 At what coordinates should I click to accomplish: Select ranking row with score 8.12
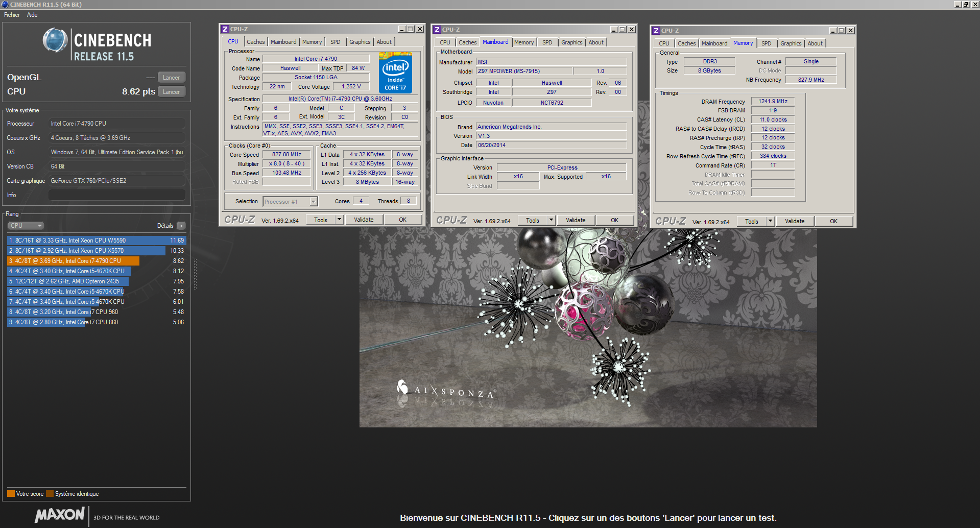pyautogui.click(x=97, y=271)
